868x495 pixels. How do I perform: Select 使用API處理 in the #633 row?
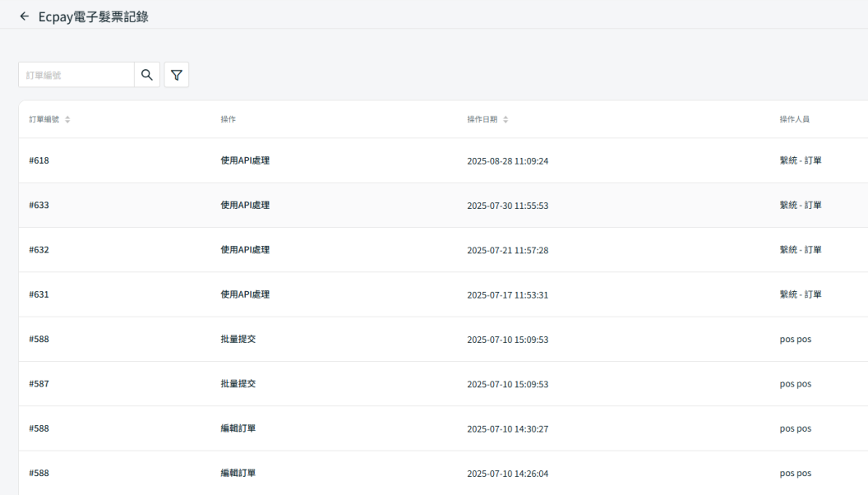245,206
